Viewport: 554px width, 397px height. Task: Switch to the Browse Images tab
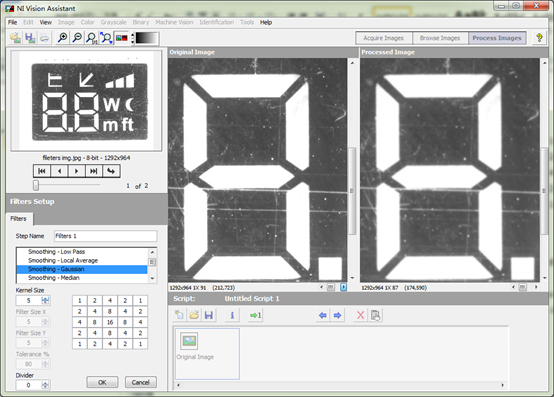point(440,38)
